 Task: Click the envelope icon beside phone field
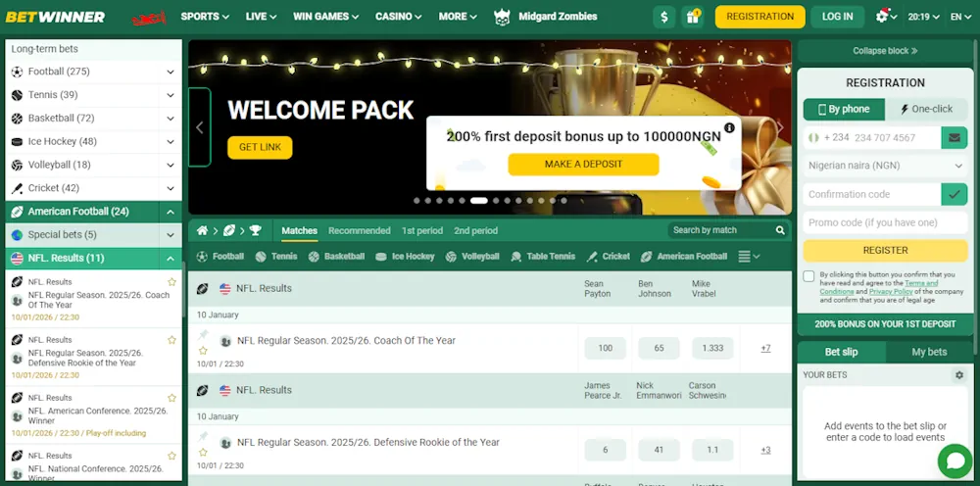click(954, 137)
